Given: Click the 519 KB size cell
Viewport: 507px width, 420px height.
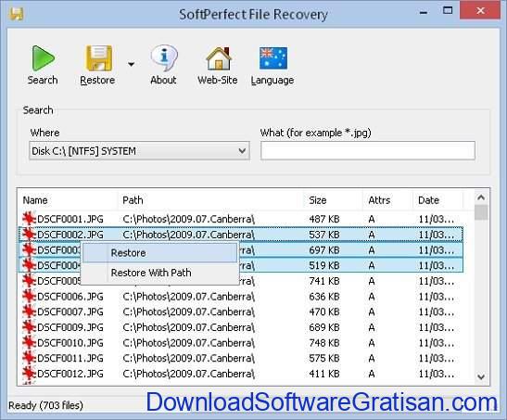Looking at the screenshot, I should click(324, 265).
